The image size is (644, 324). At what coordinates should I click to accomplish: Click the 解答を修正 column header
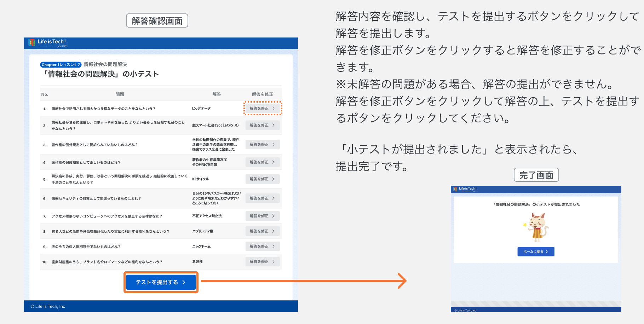point(263,94)
